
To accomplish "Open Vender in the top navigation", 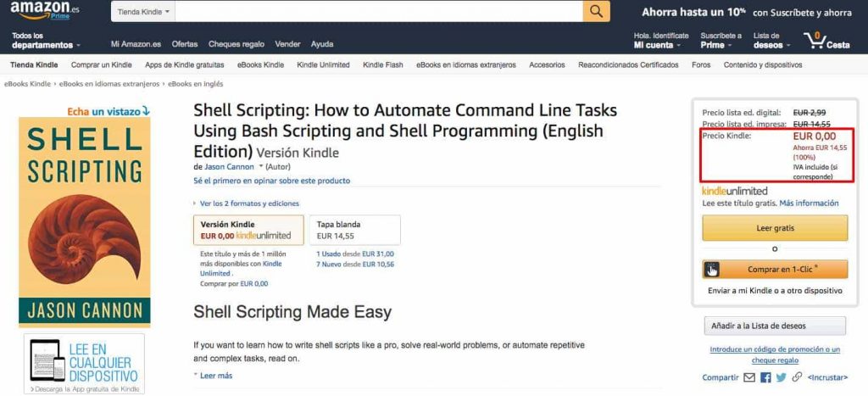I will (x=288, y=44).
